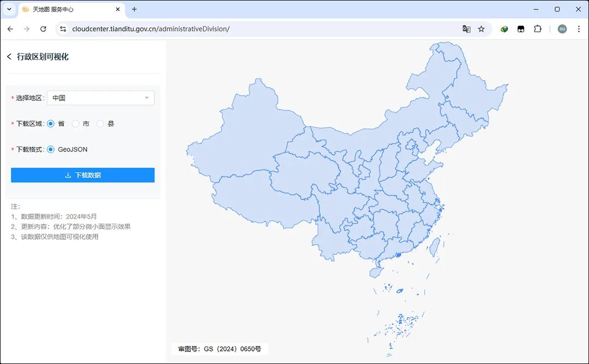
Task: Bookmark this page with the star
Action: coord(481,29)
